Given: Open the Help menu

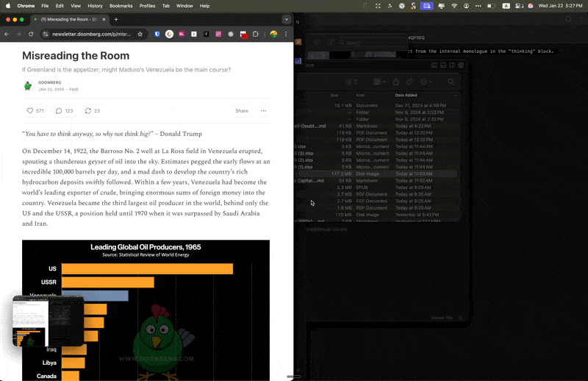Looking at the screenshot, I should 204,6.
